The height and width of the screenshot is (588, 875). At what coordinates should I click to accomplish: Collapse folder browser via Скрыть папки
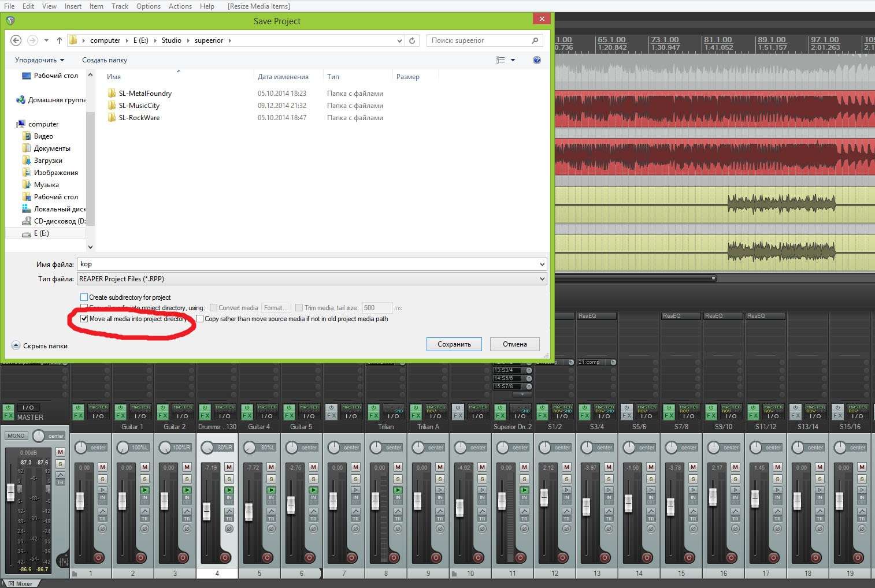click(x=39, y=346)
